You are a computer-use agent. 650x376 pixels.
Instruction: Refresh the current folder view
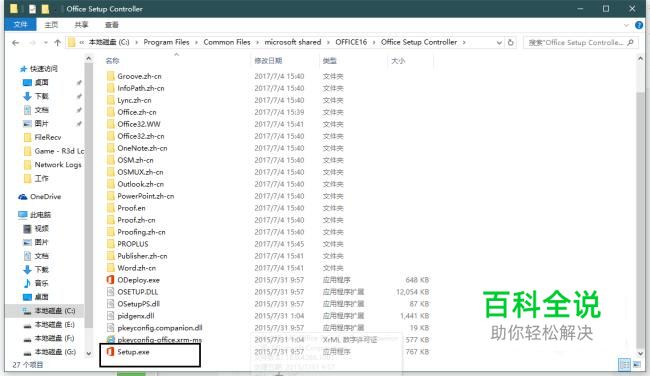point(511,42)
